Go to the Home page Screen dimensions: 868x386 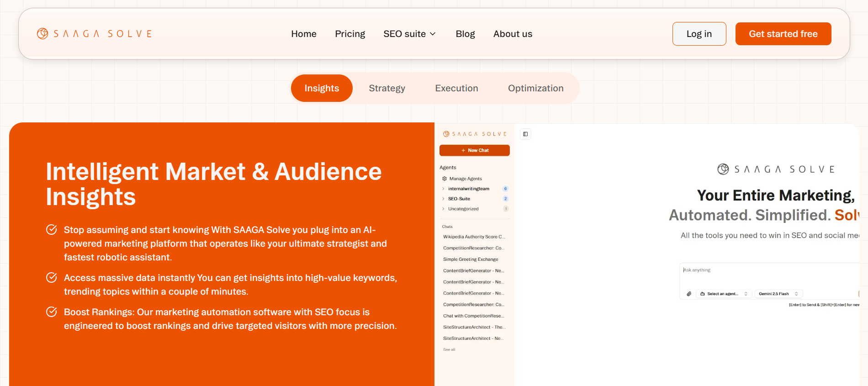coord(304,34)
